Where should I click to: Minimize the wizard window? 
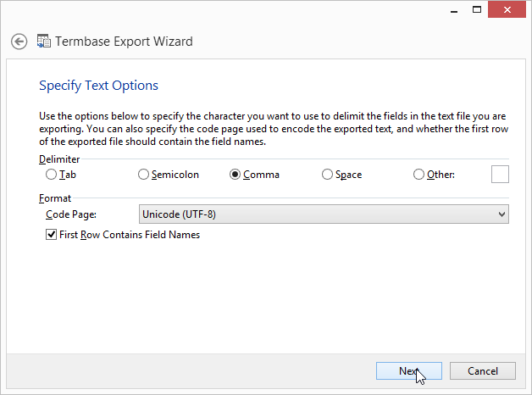454,10
